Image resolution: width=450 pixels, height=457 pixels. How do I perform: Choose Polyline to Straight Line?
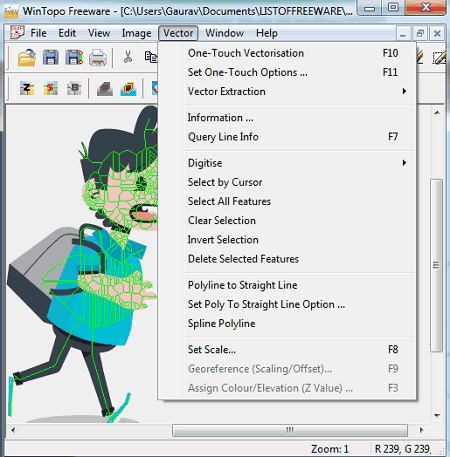[287, 285]
